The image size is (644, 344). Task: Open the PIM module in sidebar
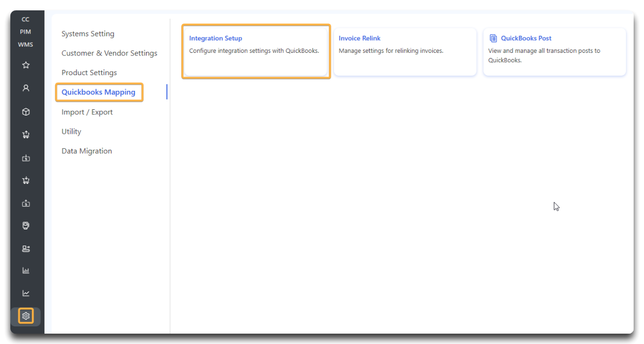point(25,32)
